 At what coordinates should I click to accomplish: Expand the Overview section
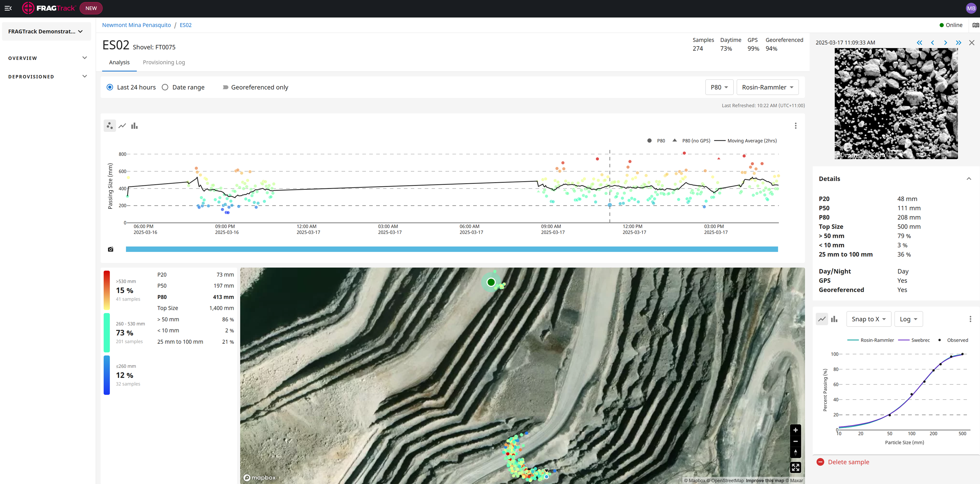[x=48, y=58]
